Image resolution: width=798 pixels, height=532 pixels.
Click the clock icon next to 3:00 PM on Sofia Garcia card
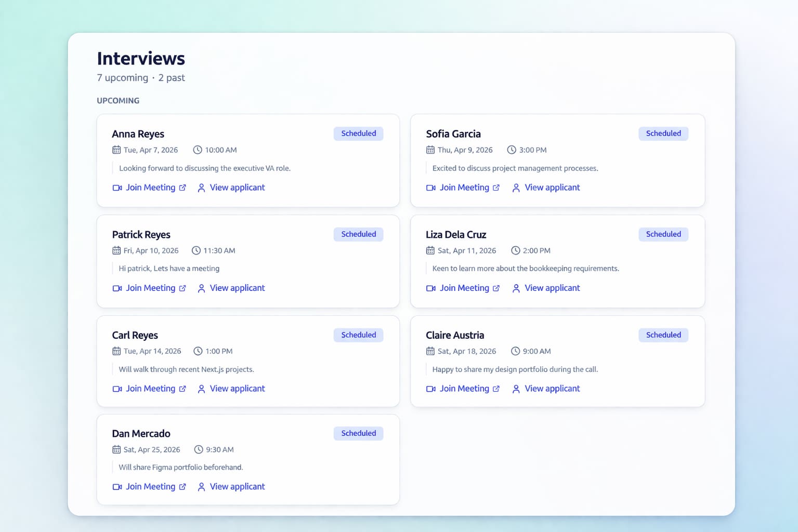(x=511, y=150)
